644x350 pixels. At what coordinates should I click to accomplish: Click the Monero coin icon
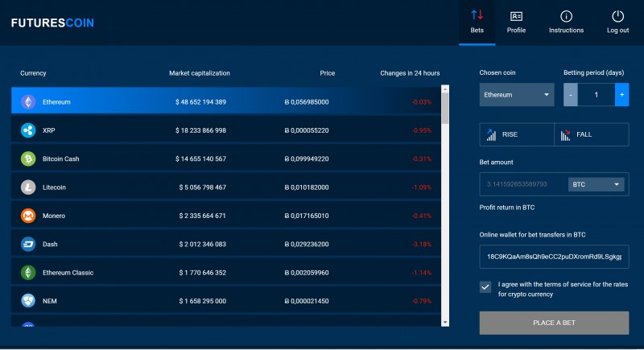click(x=28, y=216)
